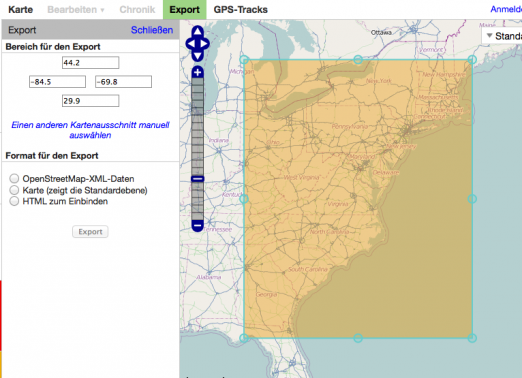Image resolution: width=522 pixels, height=378 pixels.
Task: Pan the map down with arrow
Action: point(197,56)
